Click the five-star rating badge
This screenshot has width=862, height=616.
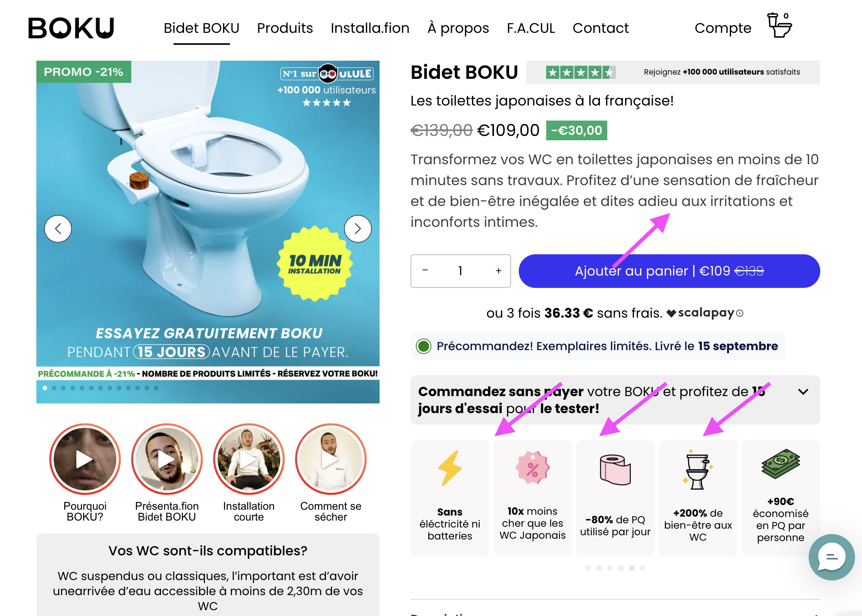point(581,72)
